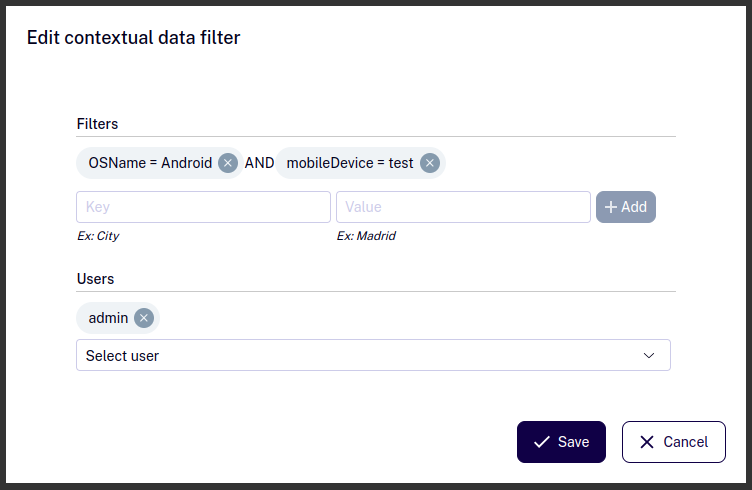Click the Save button label
The height and width of the screenshot is (490, 752).
click(x=574, y=442)
